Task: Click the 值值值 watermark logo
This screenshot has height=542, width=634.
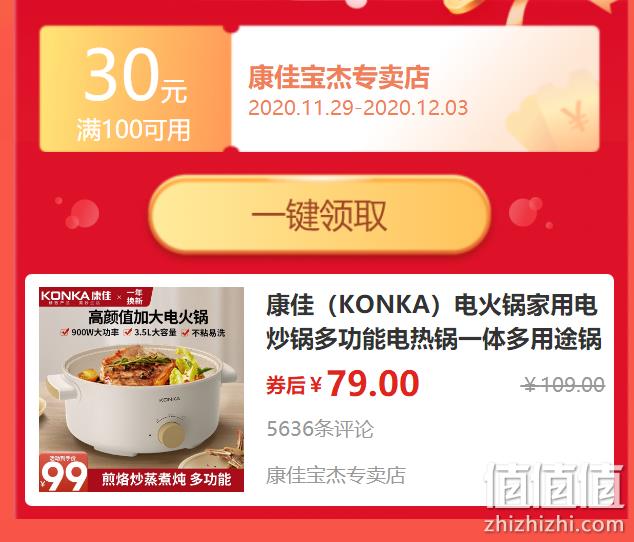Action: point(554,486)
